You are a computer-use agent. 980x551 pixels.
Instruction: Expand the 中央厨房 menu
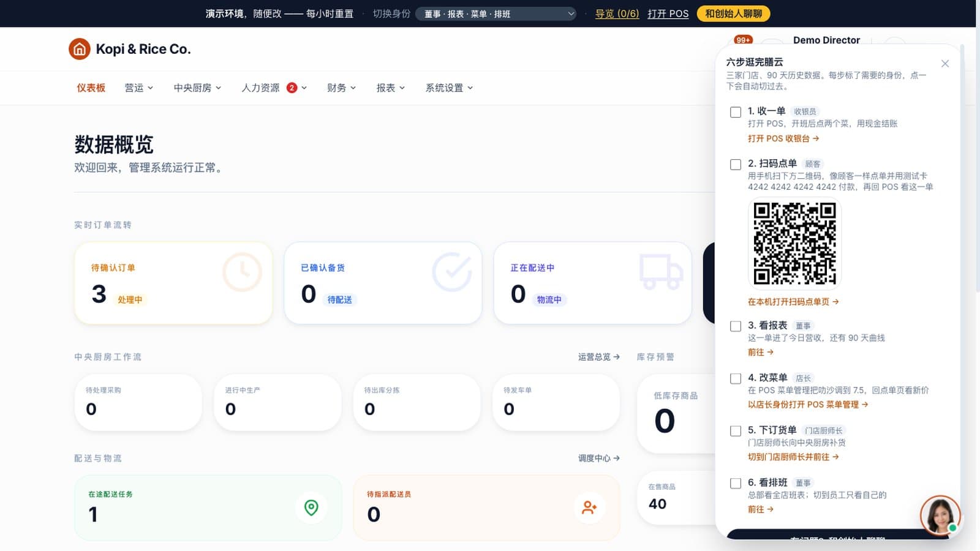click(x=197, y=88)
